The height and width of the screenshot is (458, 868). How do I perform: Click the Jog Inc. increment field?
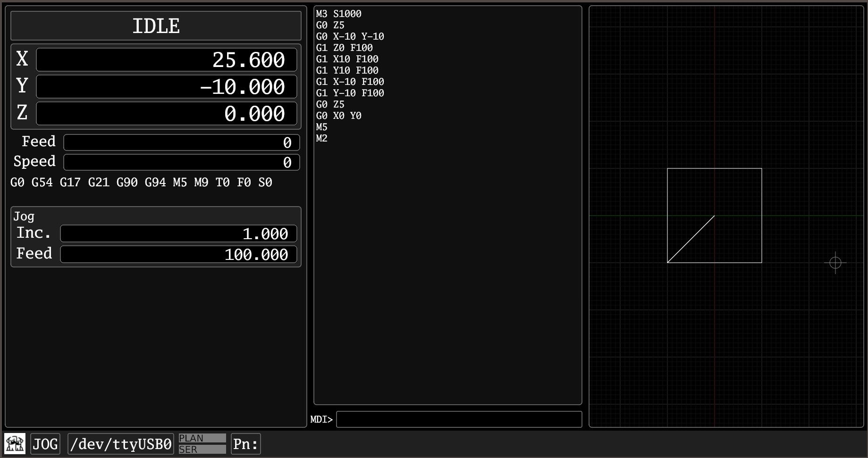click(178, 233)
